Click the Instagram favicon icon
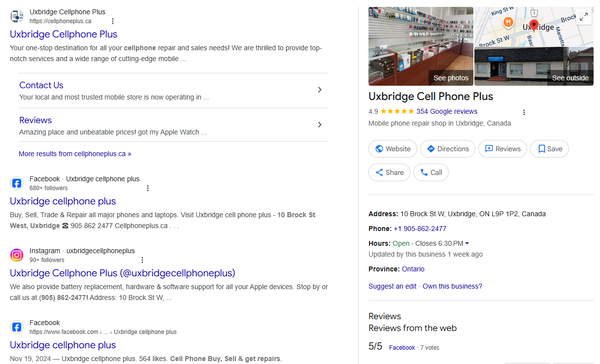The image size is (600, 364). coord(17,255)
